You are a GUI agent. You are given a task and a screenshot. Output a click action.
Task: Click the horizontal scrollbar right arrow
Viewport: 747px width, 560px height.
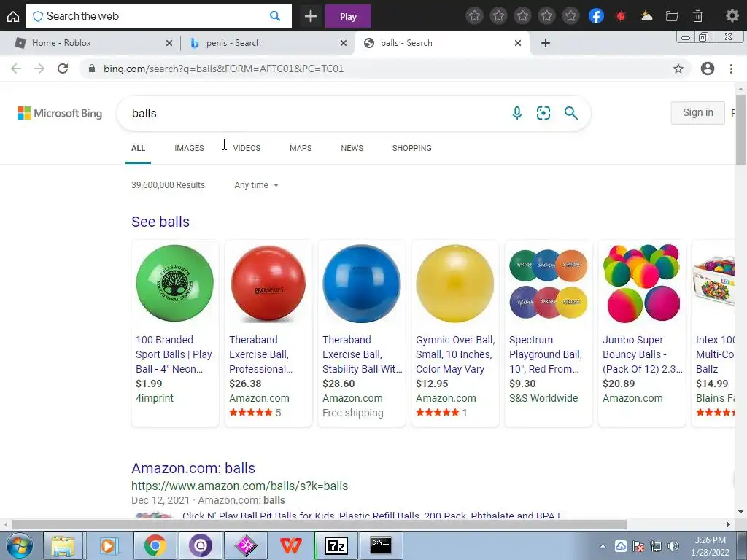729,525
